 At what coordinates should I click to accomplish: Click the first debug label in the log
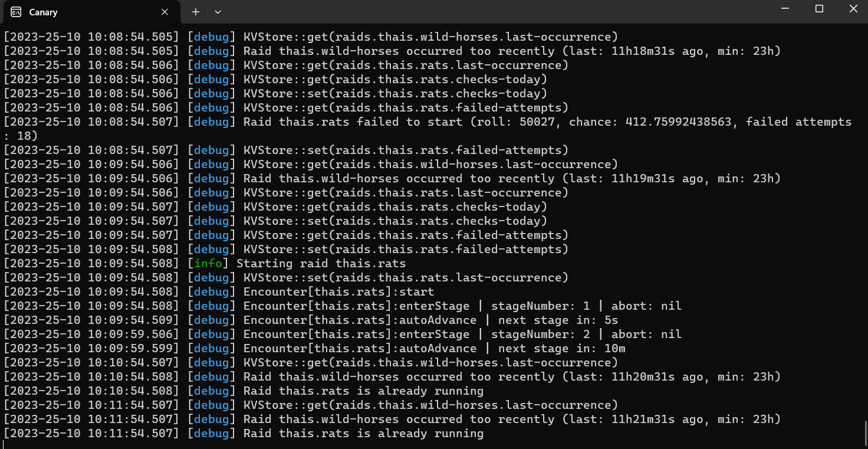click(x=211, y=37)
